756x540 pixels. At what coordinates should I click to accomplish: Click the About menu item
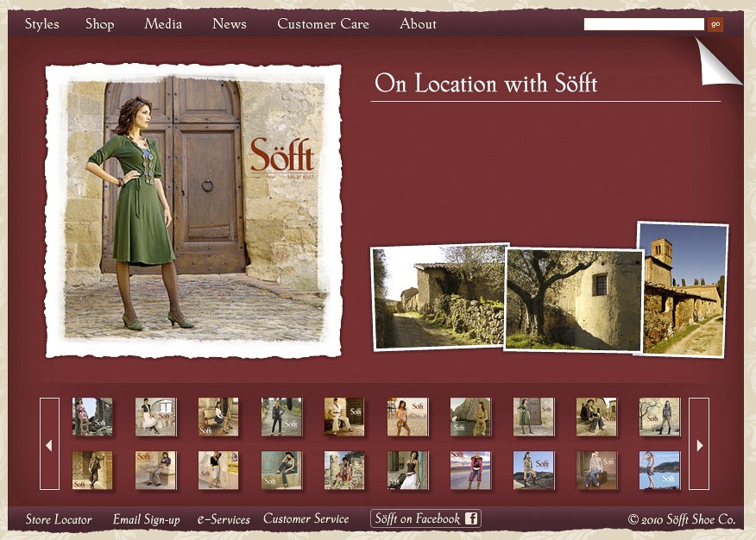[418, 23]
